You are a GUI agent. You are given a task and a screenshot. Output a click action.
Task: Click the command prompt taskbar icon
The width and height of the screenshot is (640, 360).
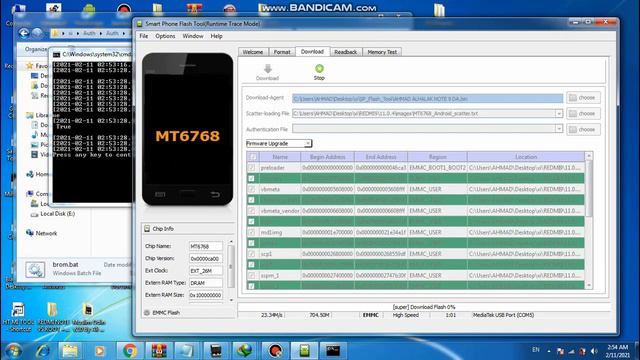pyautogui.click(x=333, y=351)
